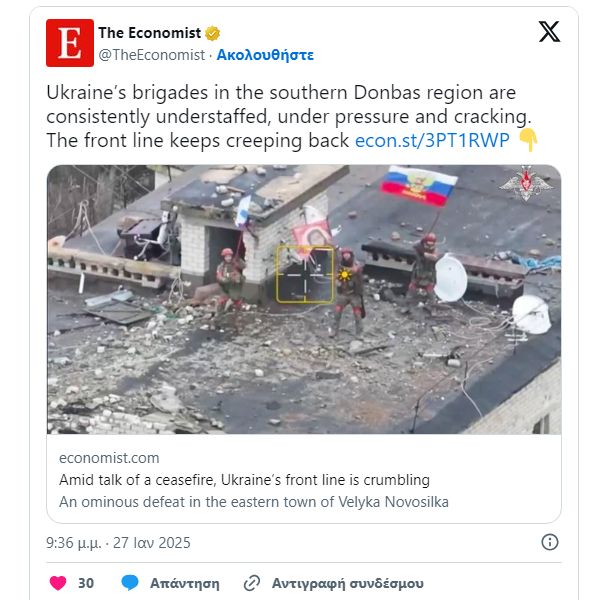This screenshot has height=600, width=606.
Task: Click Αντιγραφή συνδέσμου button
Action: (347, 583)
